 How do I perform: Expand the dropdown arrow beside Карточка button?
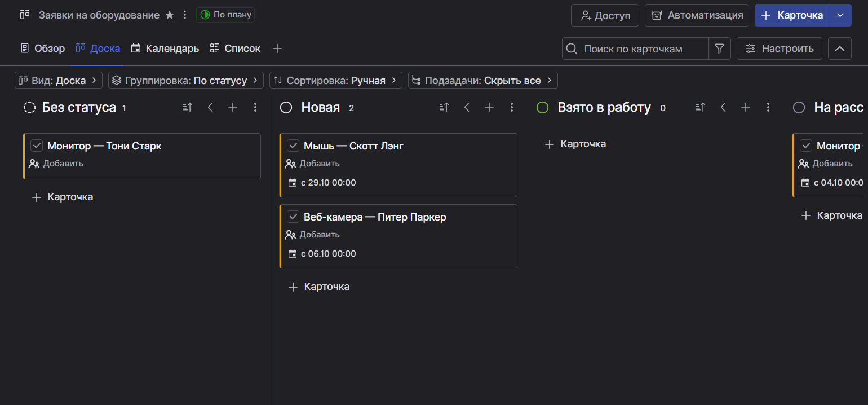point(840,15)
